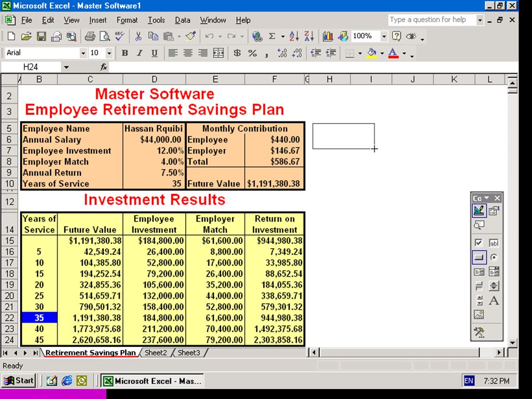Image resolution: width=532 pixels, height=399 pixels.
Task: Select the Check Box control tool
Action: coord(479,243)
